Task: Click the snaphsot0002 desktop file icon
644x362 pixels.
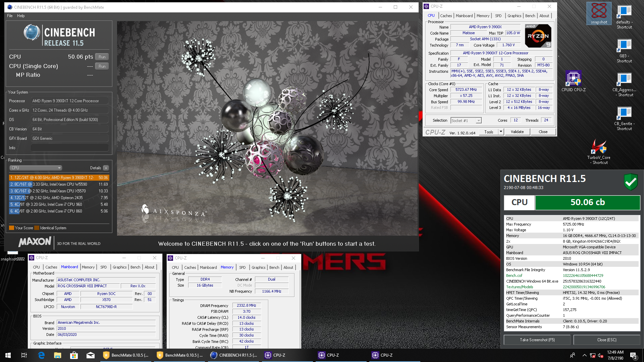Action: pyautogui.click(x=13, y=256)
